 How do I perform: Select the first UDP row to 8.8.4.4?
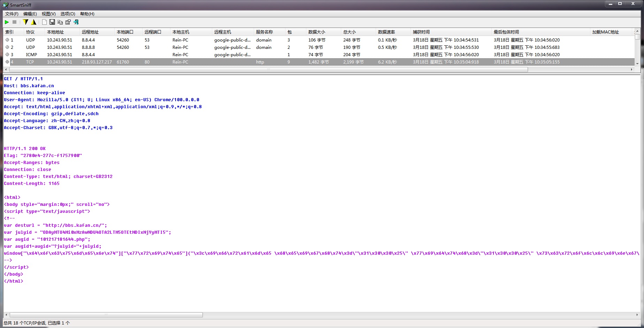click(31, 40)
